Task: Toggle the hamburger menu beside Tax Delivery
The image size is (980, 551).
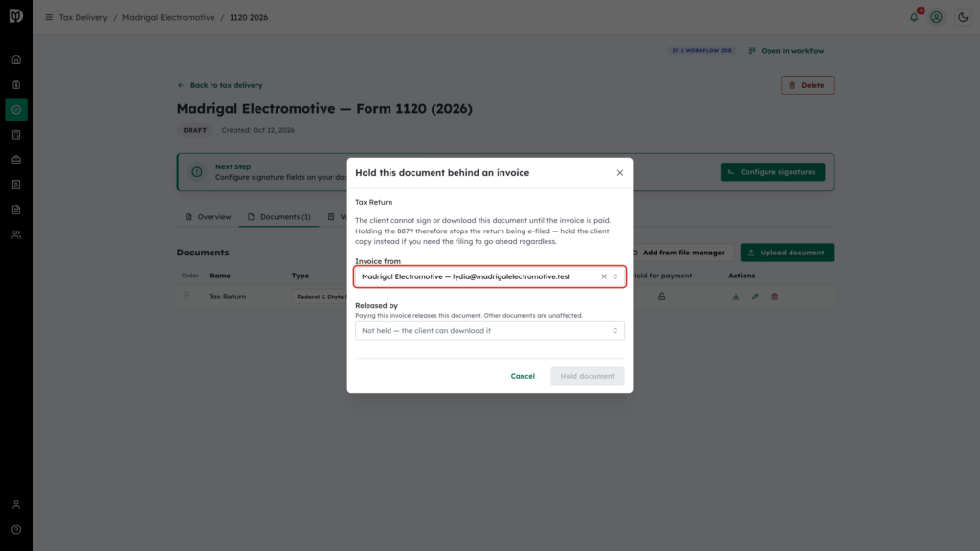Action: 49,17
